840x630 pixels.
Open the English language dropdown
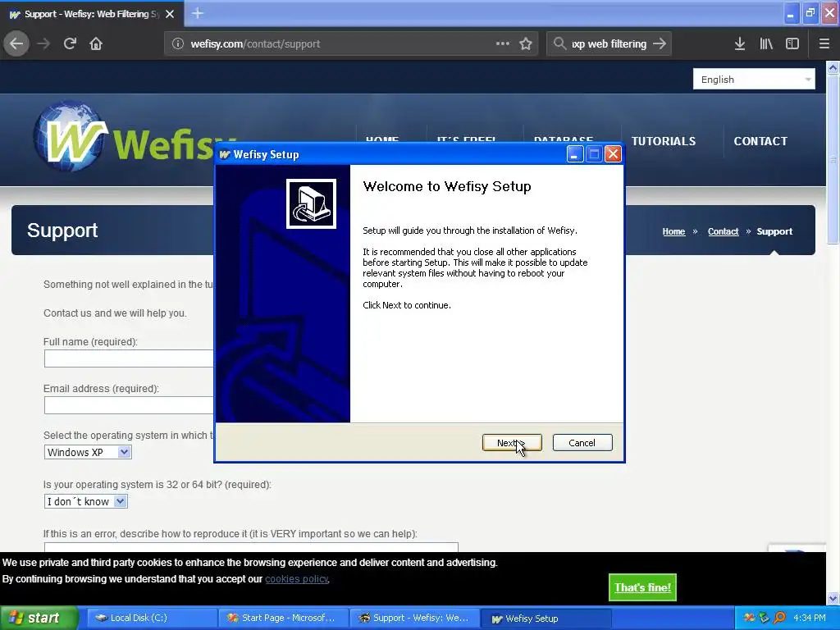point(754,80)
